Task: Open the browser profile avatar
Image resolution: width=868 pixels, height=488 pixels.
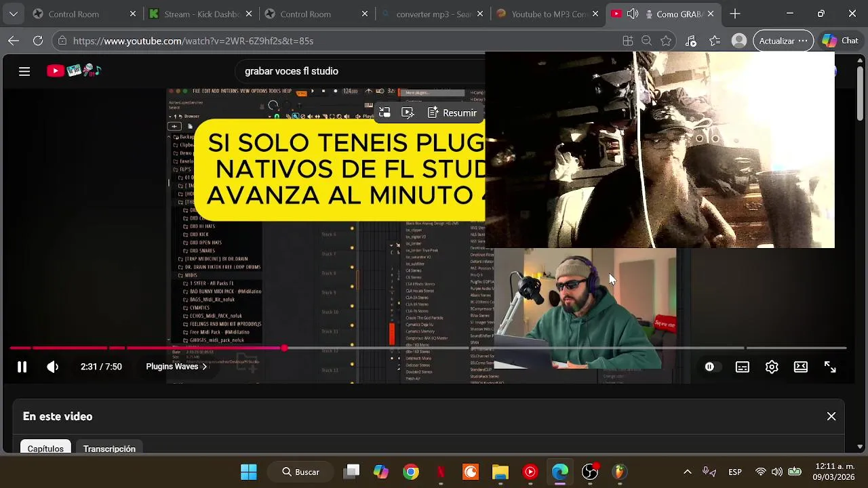Action: coord(739,41)
